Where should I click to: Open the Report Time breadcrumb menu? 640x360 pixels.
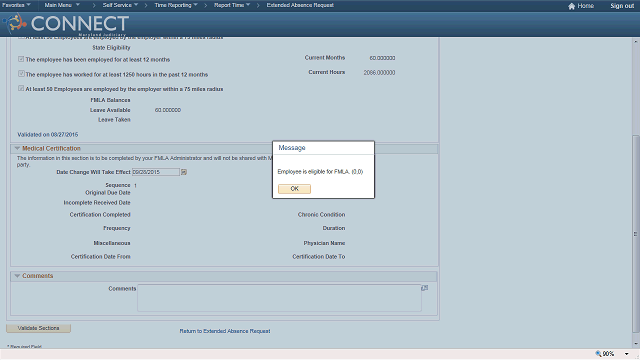pyautogui.click(x=232, y=5)
